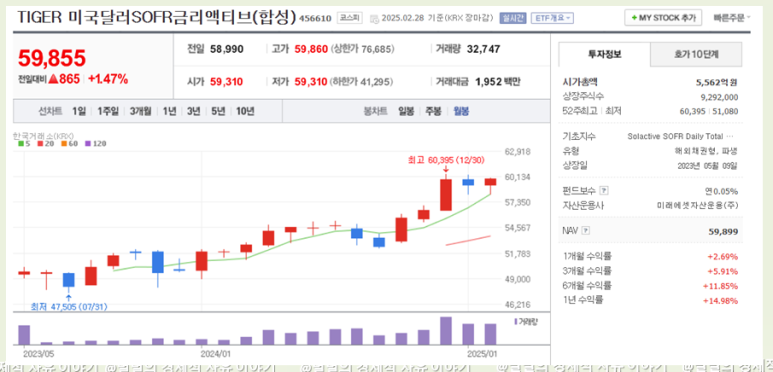Click the 코스피 market badge

(x=349, y=18)
